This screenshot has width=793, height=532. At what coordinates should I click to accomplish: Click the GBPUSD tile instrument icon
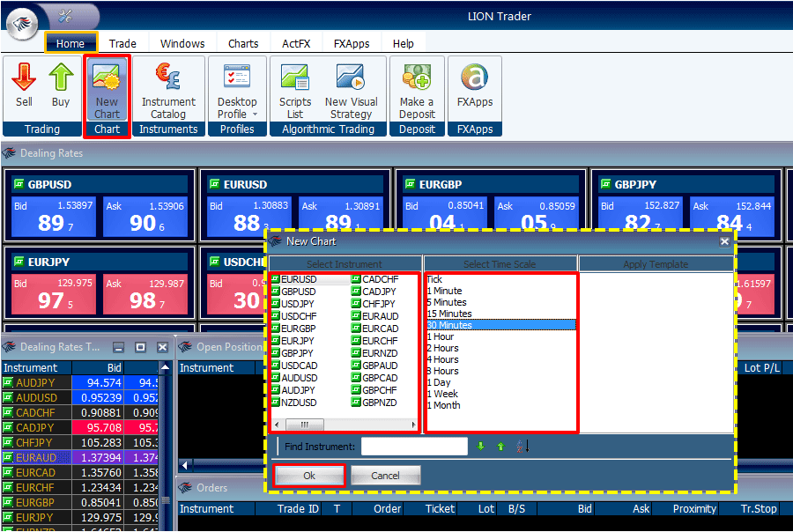pos(19,183)
